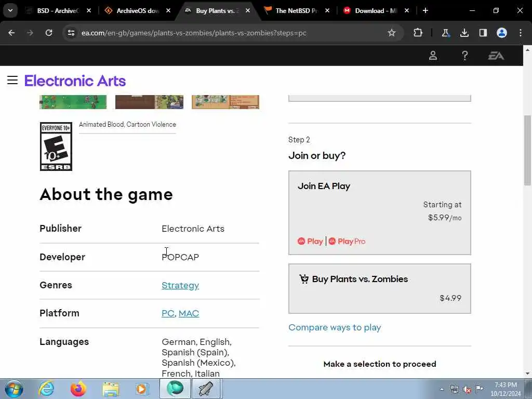Open the taskbar clock and date
The height and width of the screenshot is (399, 532).
pos(506,389)
